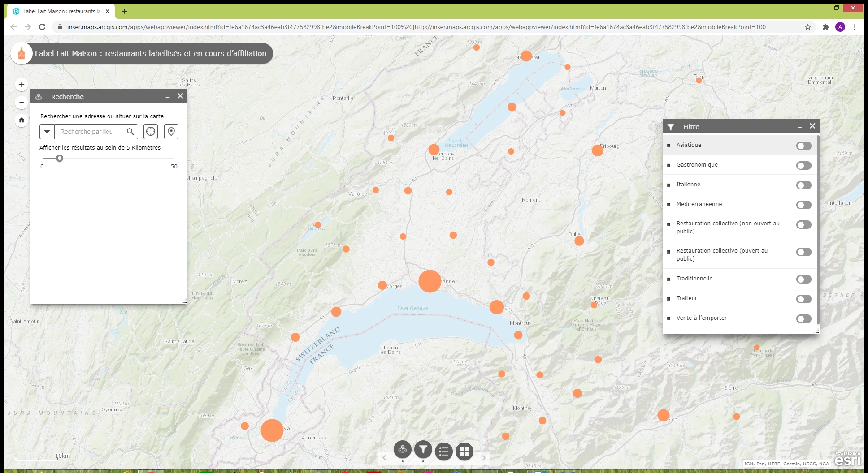Expand the search source dropdown arrow
Viewport: 868px width, 473px height.
tap(47, 132)
